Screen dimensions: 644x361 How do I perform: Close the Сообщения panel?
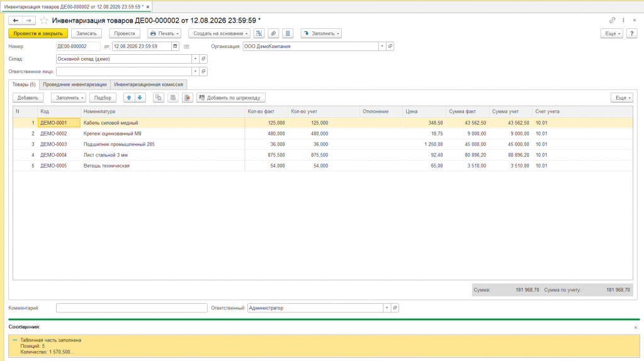click(635, 327)
